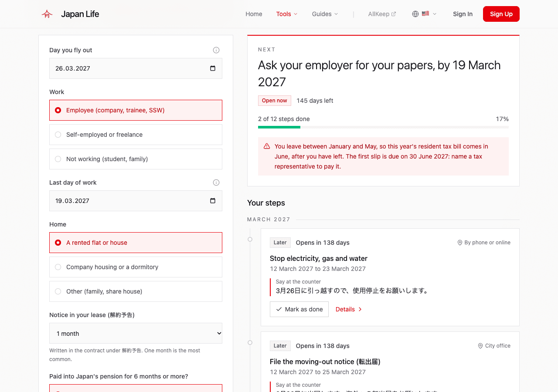Click the Japan Life torii logo icon
The width and height of the screenshot is (558, 392).
47,14
